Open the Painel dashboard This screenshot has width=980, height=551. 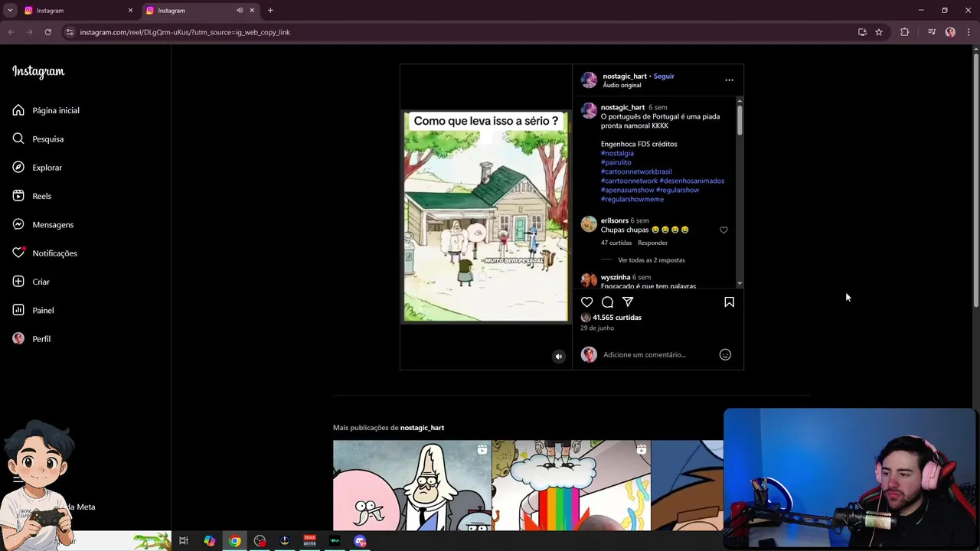(34, 310)
